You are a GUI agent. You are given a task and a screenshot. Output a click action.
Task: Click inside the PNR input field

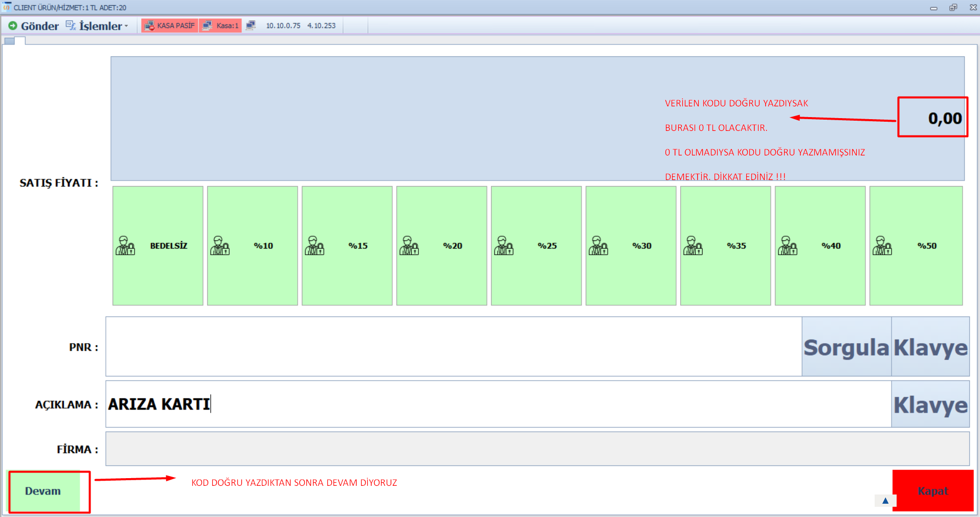tap(453, 347)
